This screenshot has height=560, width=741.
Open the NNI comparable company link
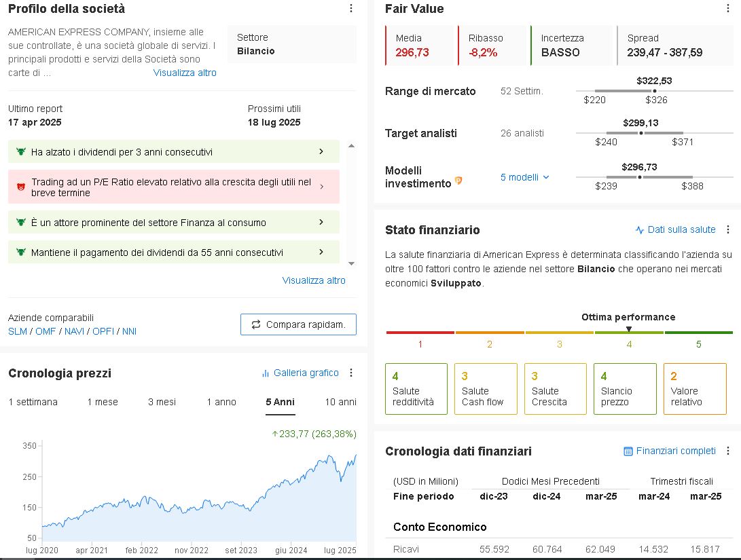(x=129, y=331)
